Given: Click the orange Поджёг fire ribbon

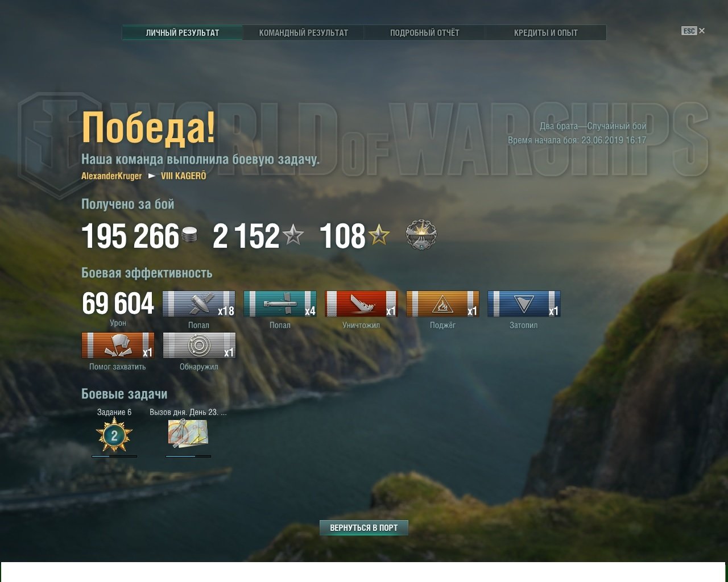Looking at the screenshot, I should click(x=443, y=304).
